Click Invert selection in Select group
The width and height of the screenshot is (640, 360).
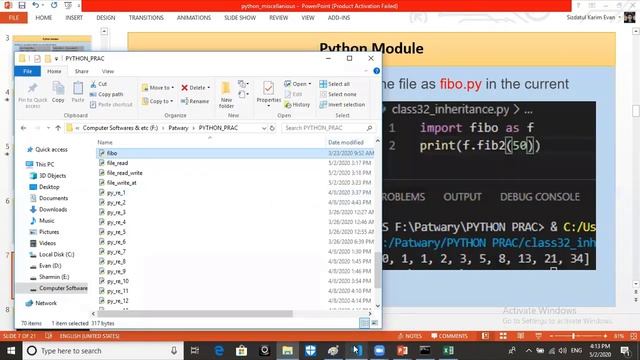coord(342,104)
